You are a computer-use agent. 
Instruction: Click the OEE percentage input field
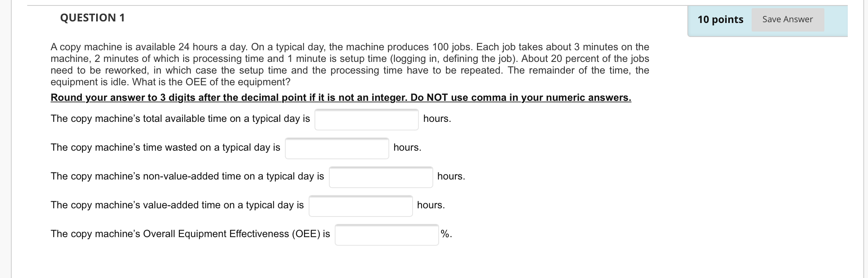(387, 234)
